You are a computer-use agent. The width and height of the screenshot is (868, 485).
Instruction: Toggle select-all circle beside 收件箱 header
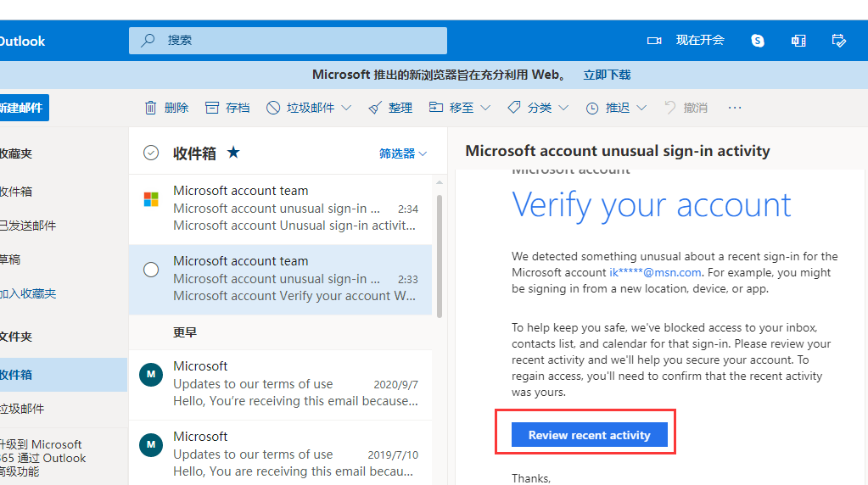(150, 153)
